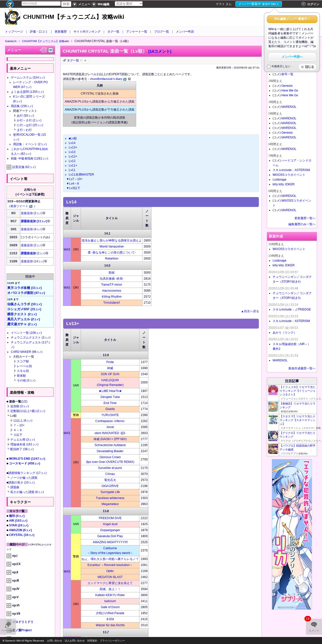This screenshot has width=322, height=644.
Task: Open 新規作成履歴一覧へ link
Action: (x=302, y=368)
